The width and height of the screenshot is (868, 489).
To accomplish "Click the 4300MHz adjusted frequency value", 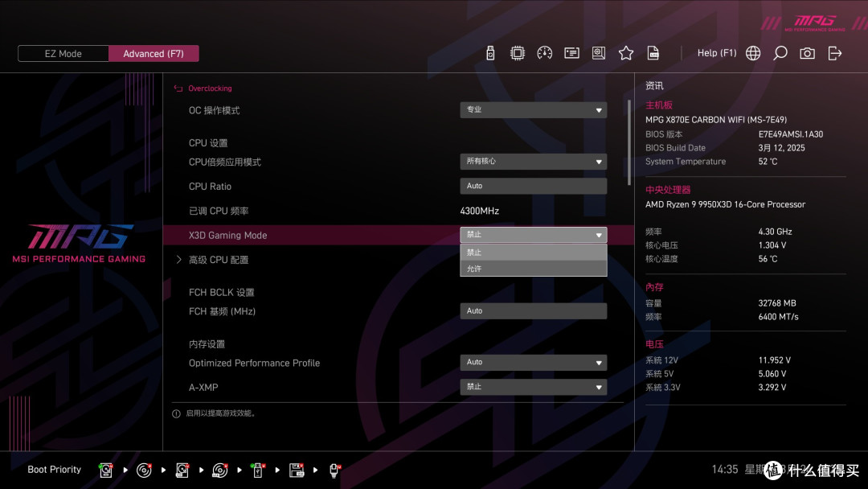I will click(x=479, y=211).
